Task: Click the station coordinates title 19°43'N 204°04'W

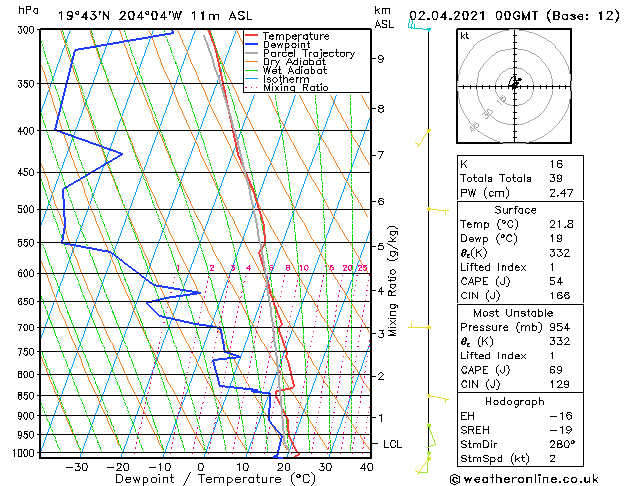Action: pyautogui.click(x=120, y=16)
